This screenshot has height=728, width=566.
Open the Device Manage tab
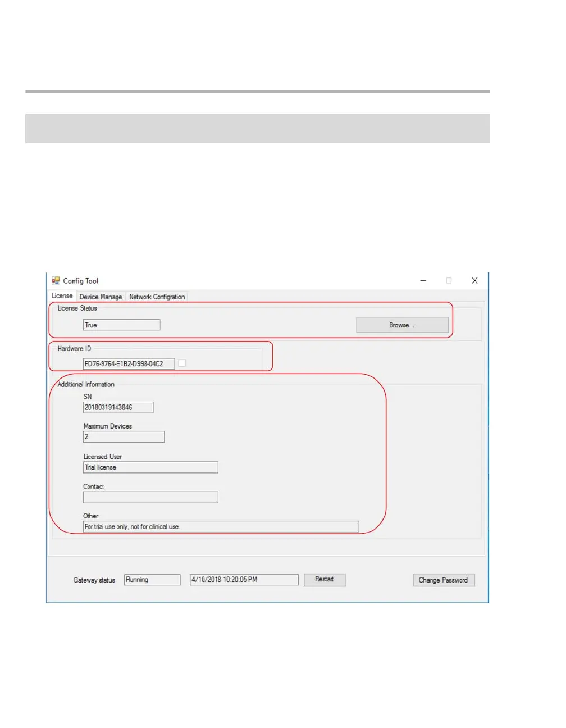101,297
